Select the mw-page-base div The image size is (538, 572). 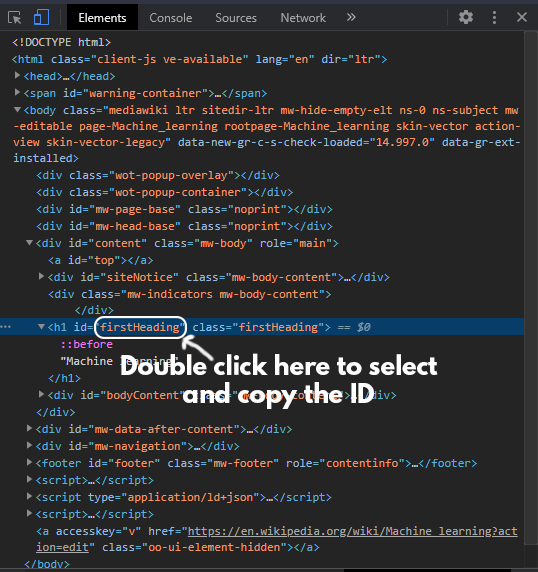coord(184,209)
